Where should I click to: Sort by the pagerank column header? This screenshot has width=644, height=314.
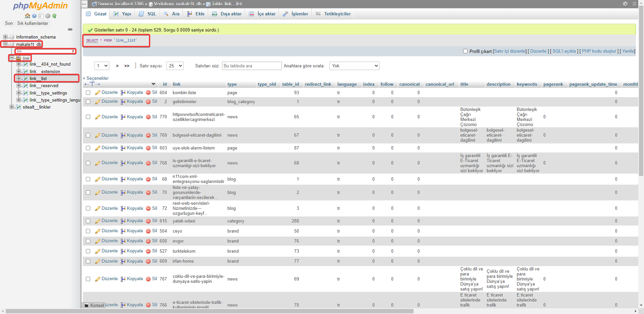pyautogui.click(x=553, y=84)
